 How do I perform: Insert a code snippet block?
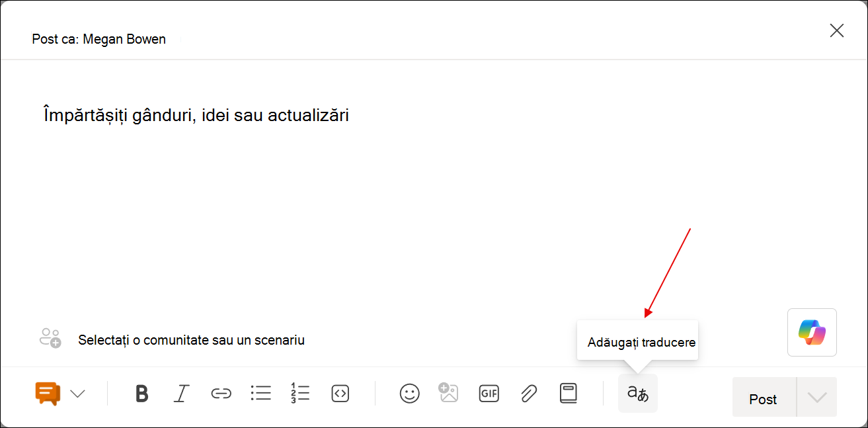click(x=340, y=394)
